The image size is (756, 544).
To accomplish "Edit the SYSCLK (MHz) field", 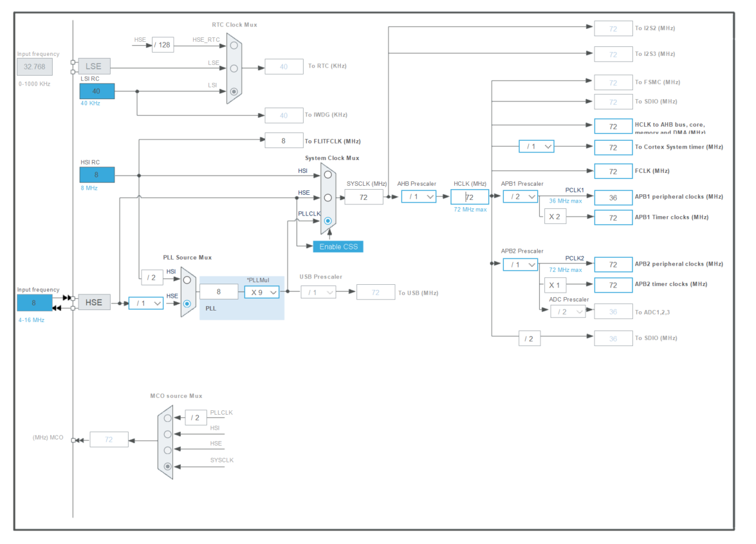I will (x=364, y=197).
